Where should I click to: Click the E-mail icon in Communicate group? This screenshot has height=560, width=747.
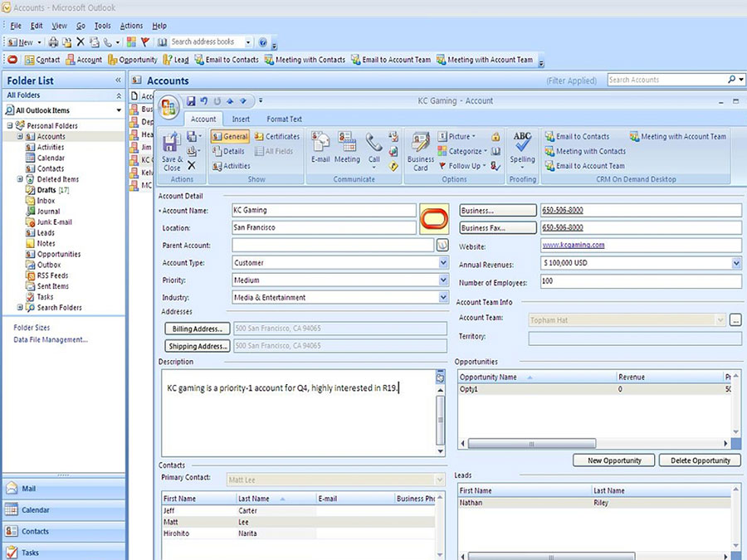click(320, 149)
